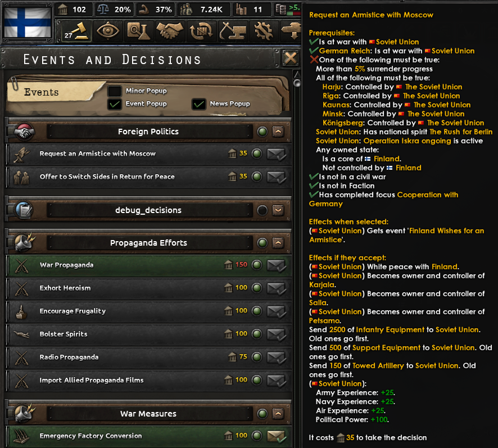Open the Trade crate icon
The image size is (498, 448).
[201, 31]
